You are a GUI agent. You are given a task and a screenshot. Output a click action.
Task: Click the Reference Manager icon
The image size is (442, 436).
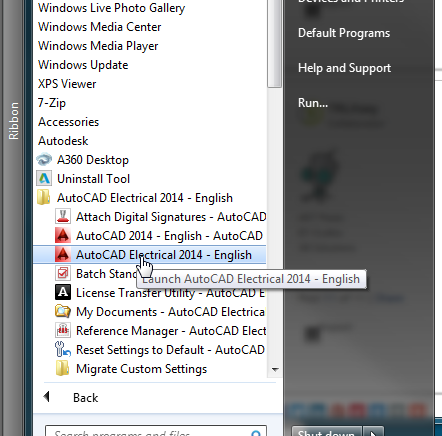click(x=63, y=330)
